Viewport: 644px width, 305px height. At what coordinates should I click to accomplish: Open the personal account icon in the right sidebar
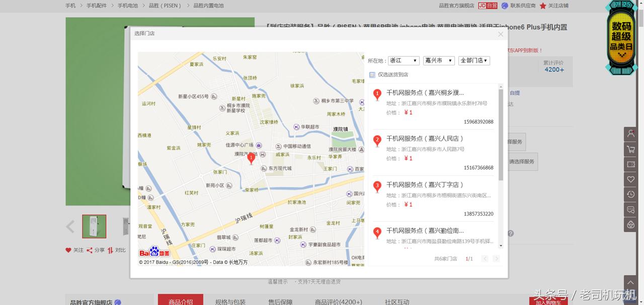coord(630,133)
